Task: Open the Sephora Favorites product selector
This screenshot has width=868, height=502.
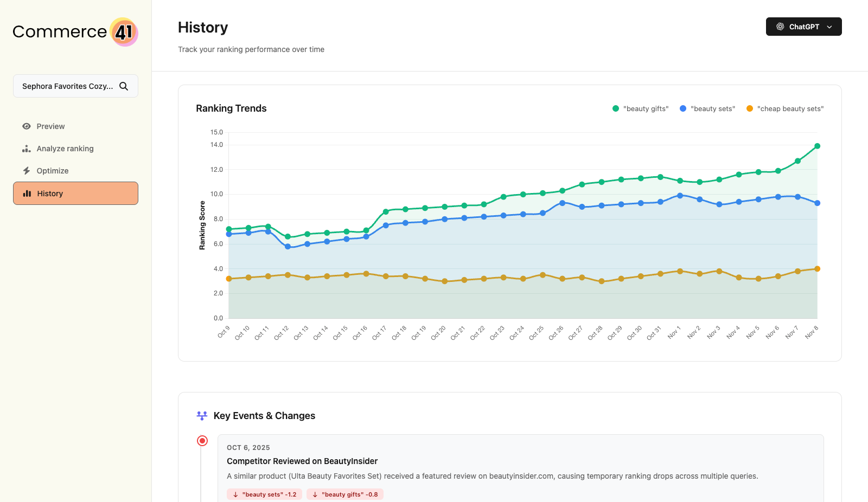Action: click(x=75, y=86)
